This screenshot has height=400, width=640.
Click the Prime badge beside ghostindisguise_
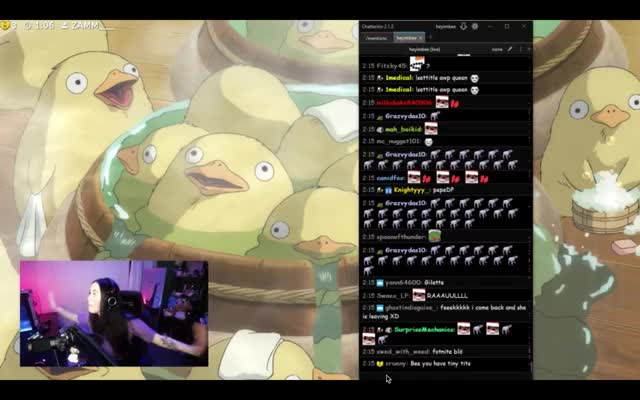(x=380, y=308)
